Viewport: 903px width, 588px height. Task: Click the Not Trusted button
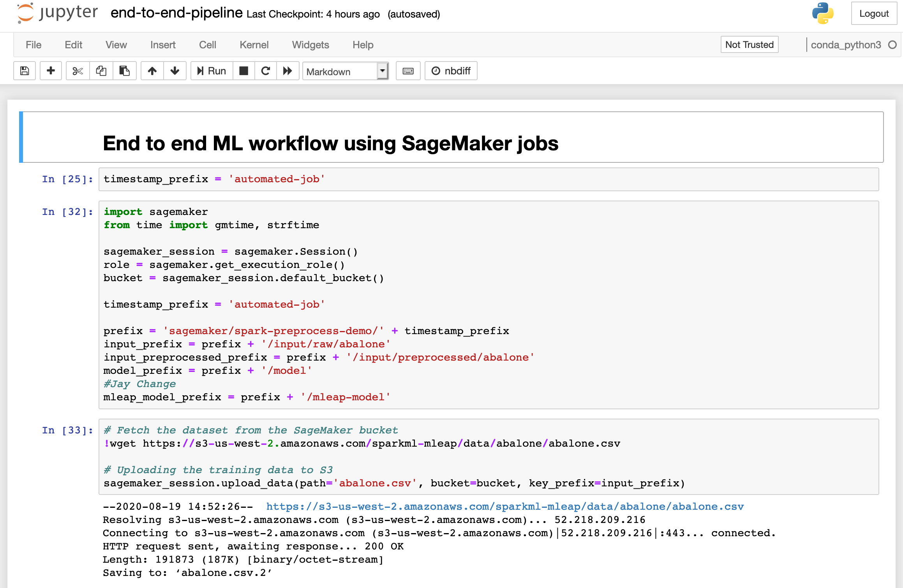(749, 45)
